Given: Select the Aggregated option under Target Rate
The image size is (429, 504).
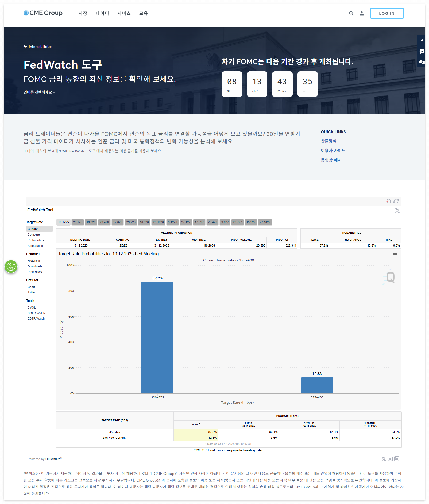Looking at the screenshot, I should (x=35, y=246).
